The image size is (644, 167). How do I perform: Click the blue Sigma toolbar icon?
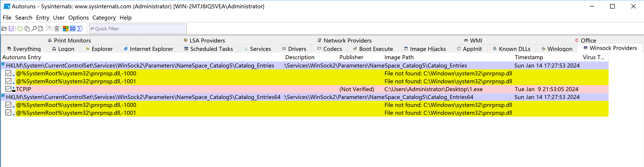(80, 29)
